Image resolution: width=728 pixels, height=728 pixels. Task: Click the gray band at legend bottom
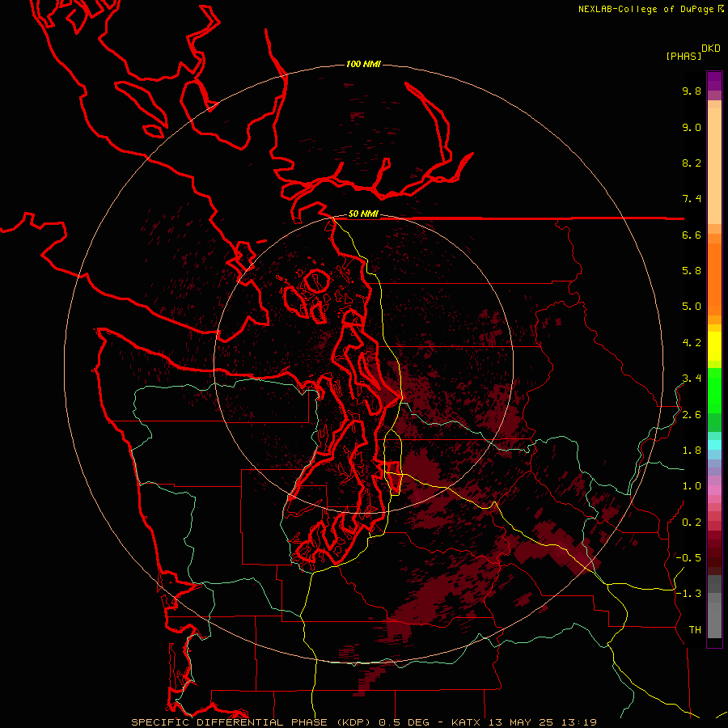point(714,622)
